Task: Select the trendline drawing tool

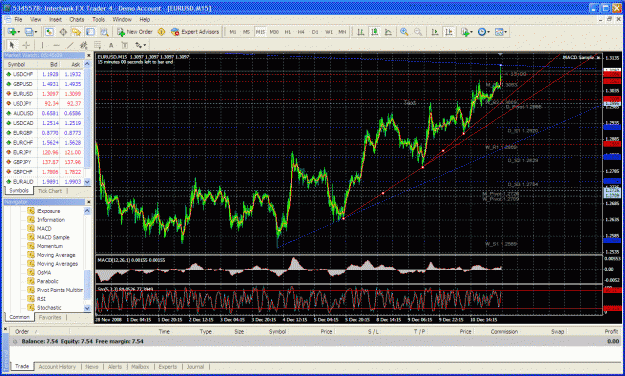Action: (70, 45)
